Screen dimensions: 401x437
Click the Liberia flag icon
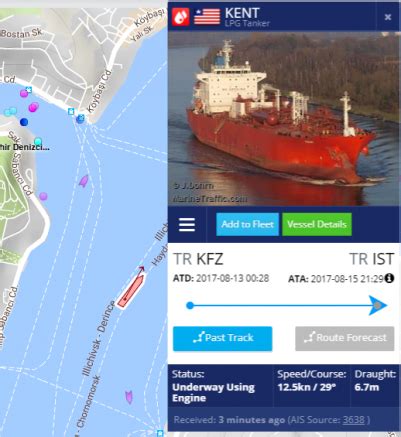(x=207, y=17)
